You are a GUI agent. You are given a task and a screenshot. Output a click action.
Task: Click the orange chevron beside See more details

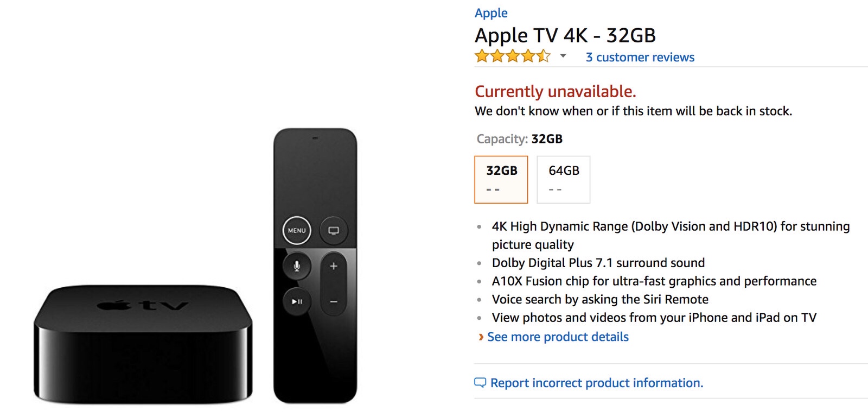click(x=481, y=337)
